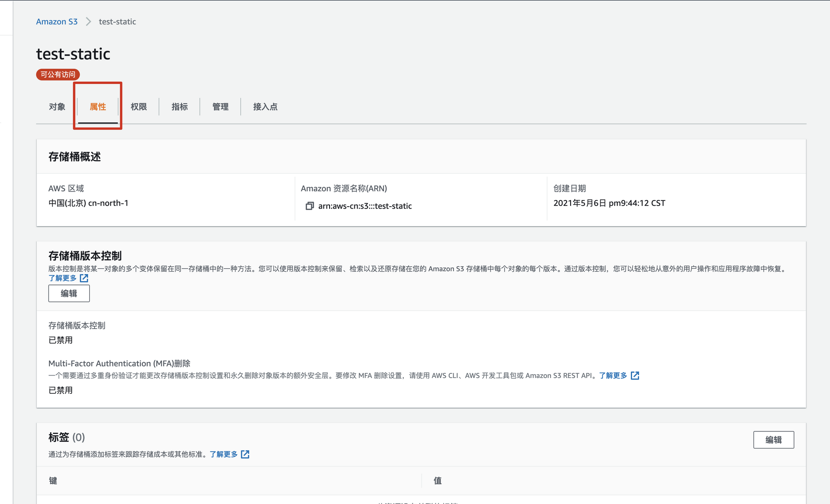Click the 值 column header in tags table

click(x=438, y=481)
